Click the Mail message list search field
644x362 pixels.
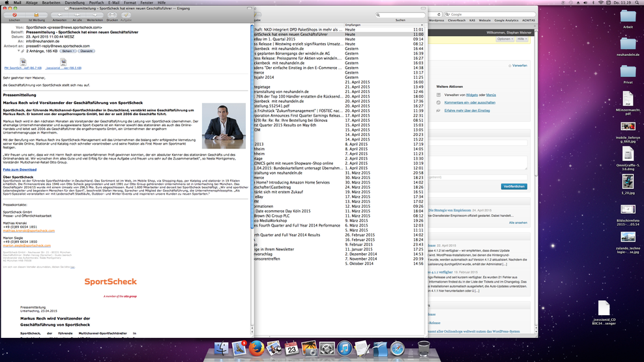(400, 15)
